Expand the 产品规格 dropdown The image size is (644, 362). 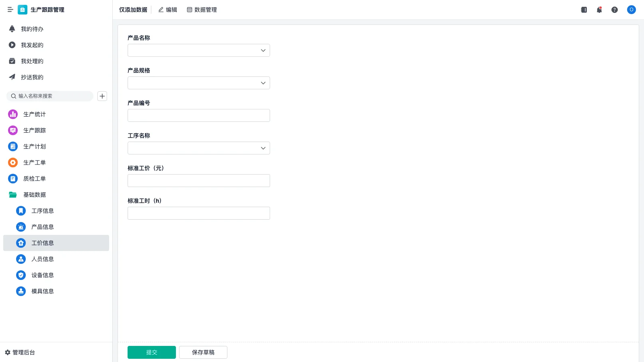click(198, 83)
